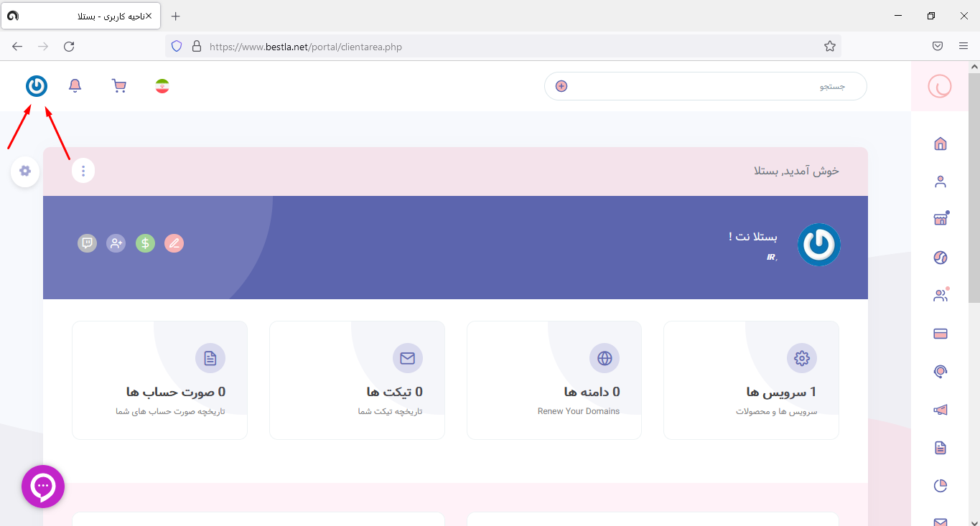The height and width of the screenshot is (526, 980).
Task: Open a new browser tab
Action: [x=176, y=16]
